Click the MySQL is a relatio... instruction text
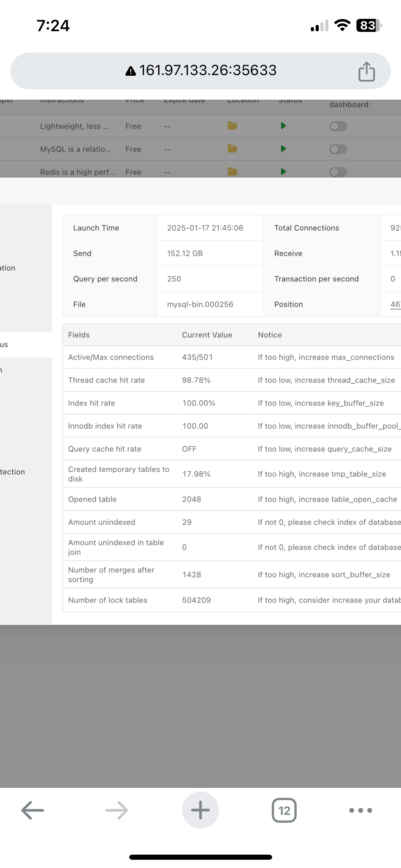 (75, 149)
